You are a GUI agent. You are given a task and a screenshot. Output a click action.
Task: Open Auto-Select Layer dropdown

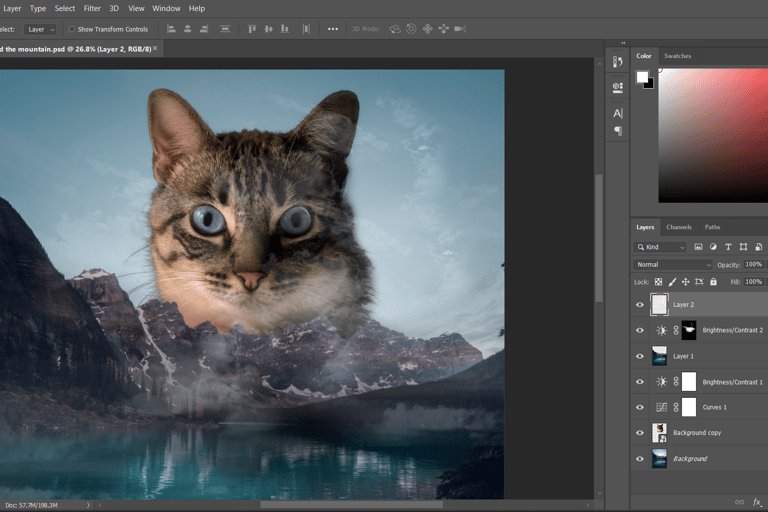40,29
